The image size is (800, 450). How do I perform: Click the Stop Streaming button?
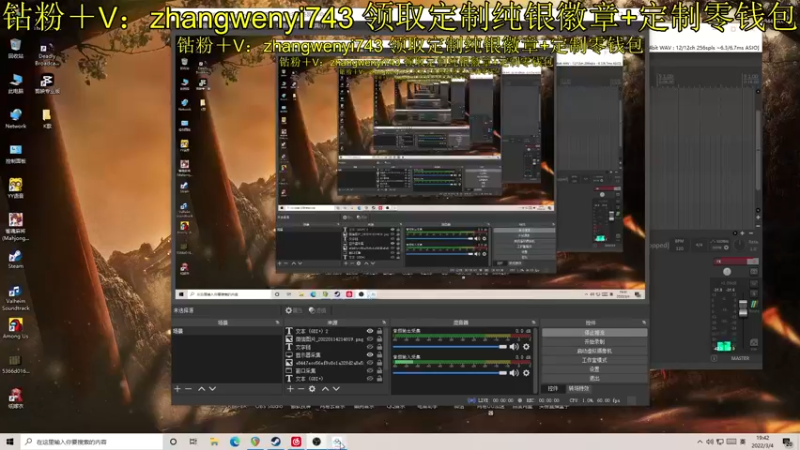tap(594, 332)
